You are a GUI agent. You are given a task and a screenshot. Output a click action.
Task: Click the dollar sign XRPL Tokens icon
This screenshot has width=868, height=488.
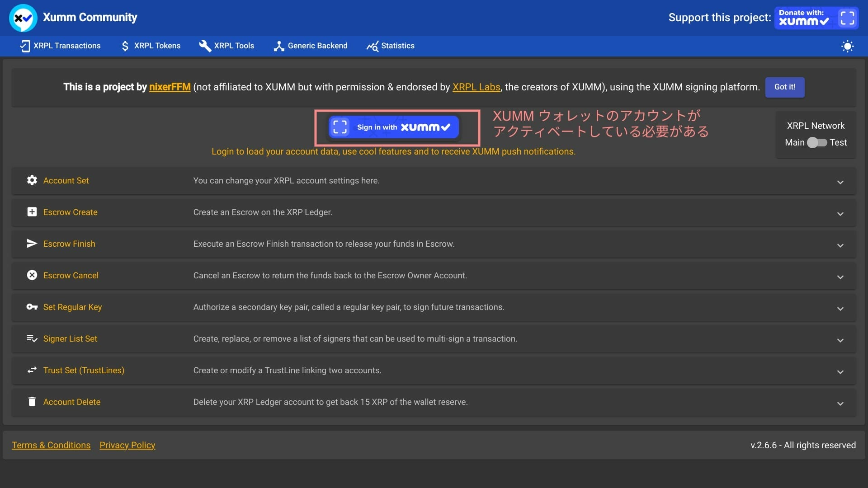(125, 46)
